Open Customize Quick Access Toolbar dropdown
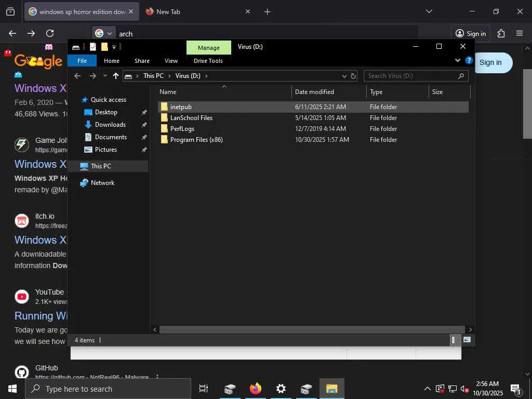Image resolution: width=532 pixels, height=399 pixels. [114, 47]
